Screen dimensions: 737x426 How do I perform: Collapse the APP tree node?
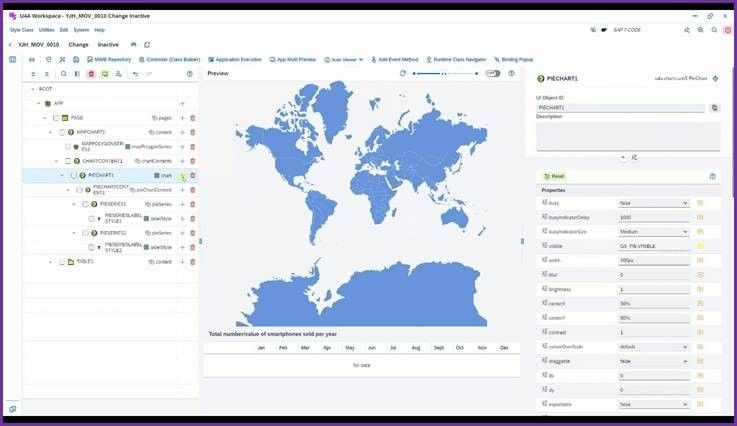pos(39,103)
